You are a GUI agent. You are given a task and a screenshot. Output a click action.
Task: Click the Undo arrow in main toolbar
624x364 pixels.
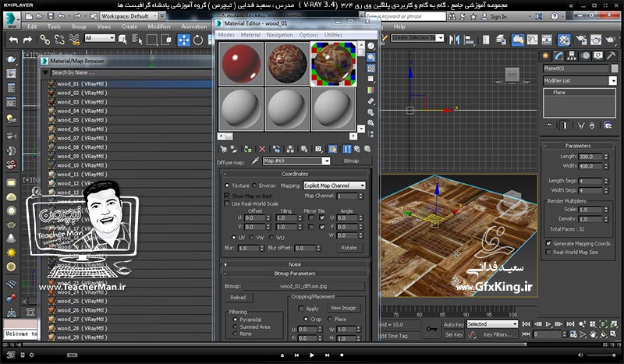click(x=14, y=40)
